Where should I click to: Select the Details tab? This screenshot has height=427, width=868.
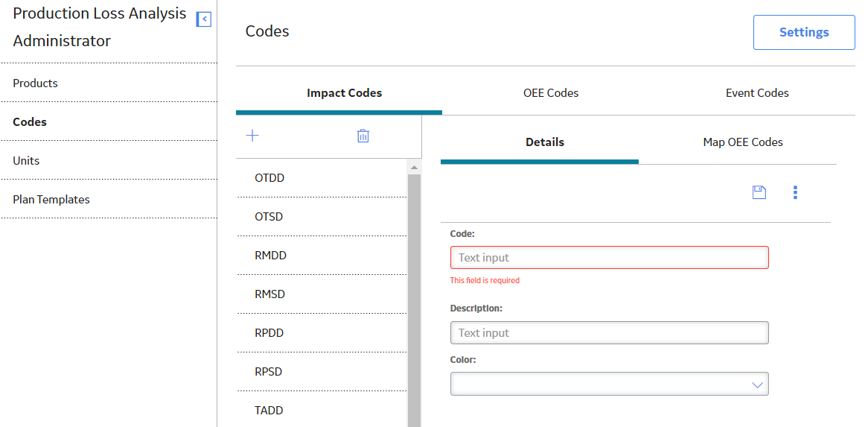pos(545,142)
